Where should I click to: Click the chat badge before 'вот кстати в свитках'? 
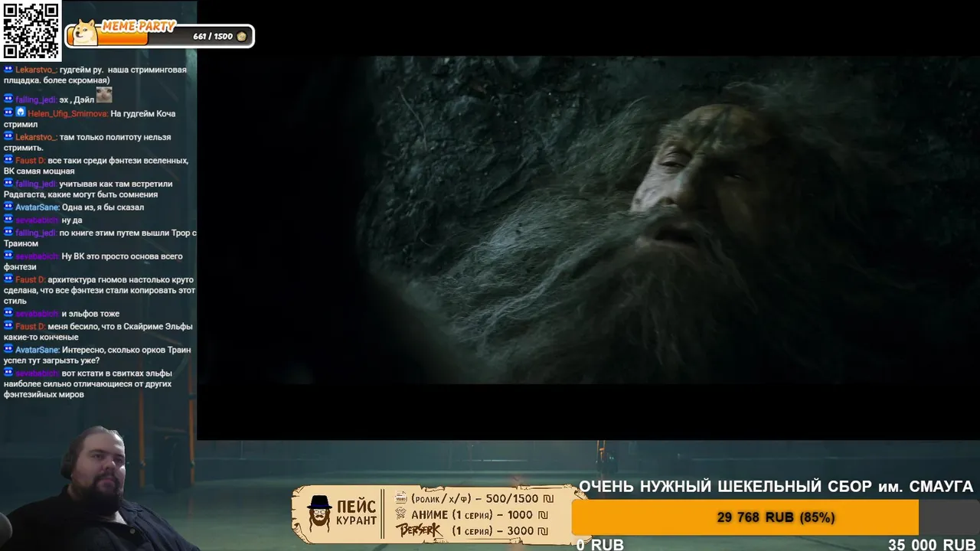pyautogui.click(x=8, y=373)
